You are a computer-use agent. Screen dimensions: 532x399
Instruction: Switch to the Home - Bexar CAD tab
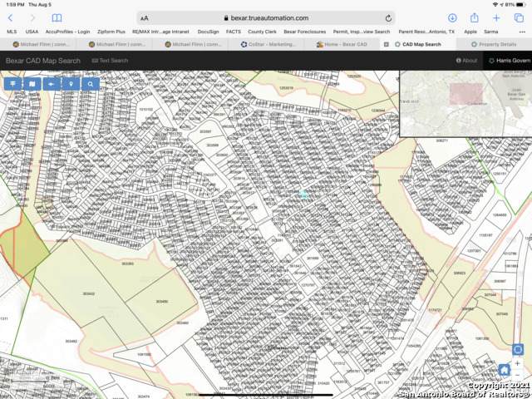342,44
